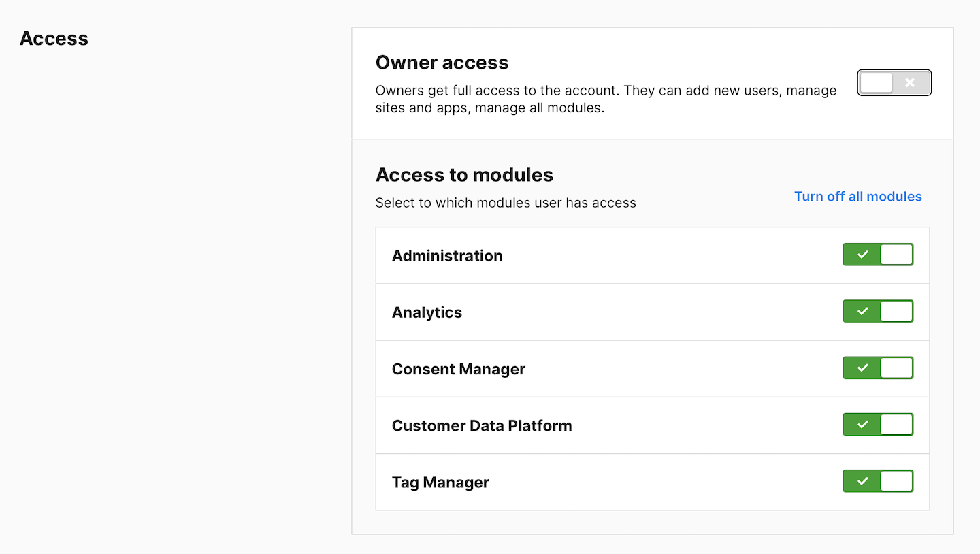Click the checkmark icon on Analytics toggle

(x=862, y=311)
